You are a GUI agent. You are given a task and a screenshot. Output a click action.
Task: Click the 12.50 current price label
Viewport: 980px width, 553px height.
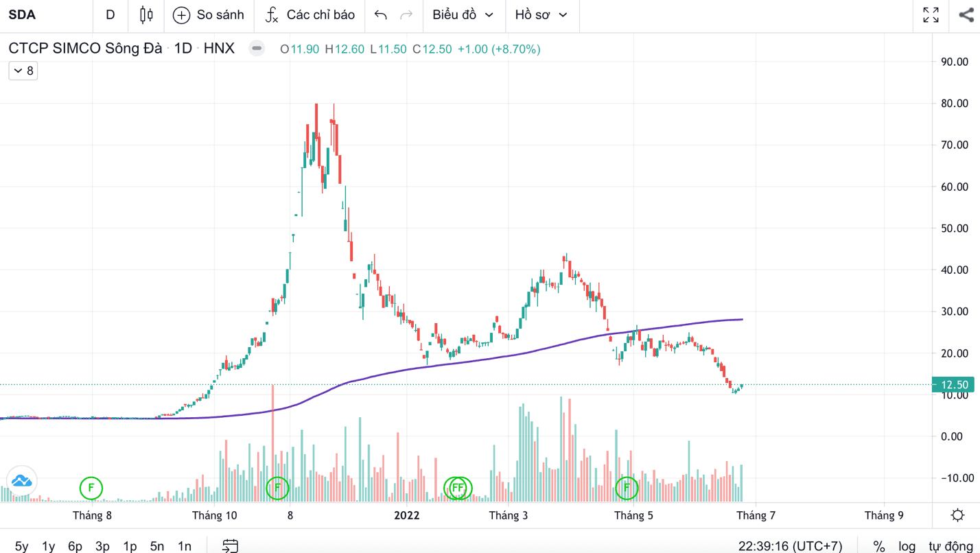[953, 385]
